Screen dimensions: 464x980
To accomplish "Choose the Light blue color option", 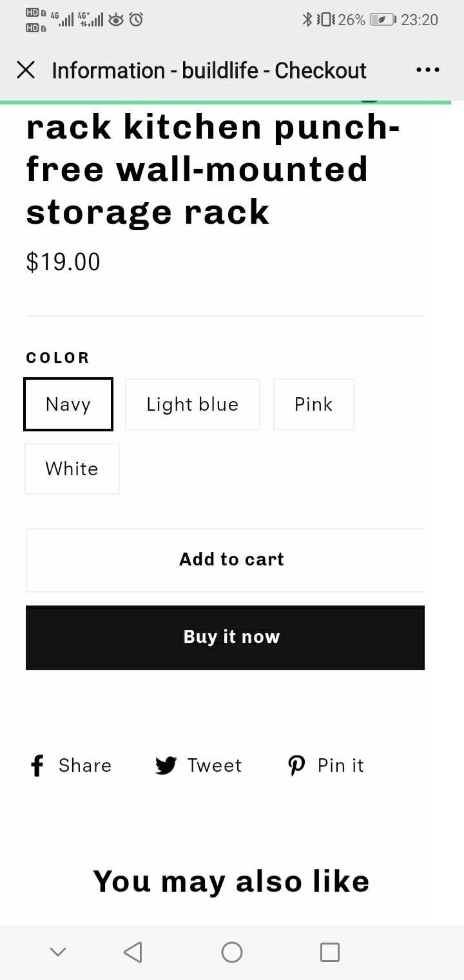I will pyautogui.click(x=192, y=404).
